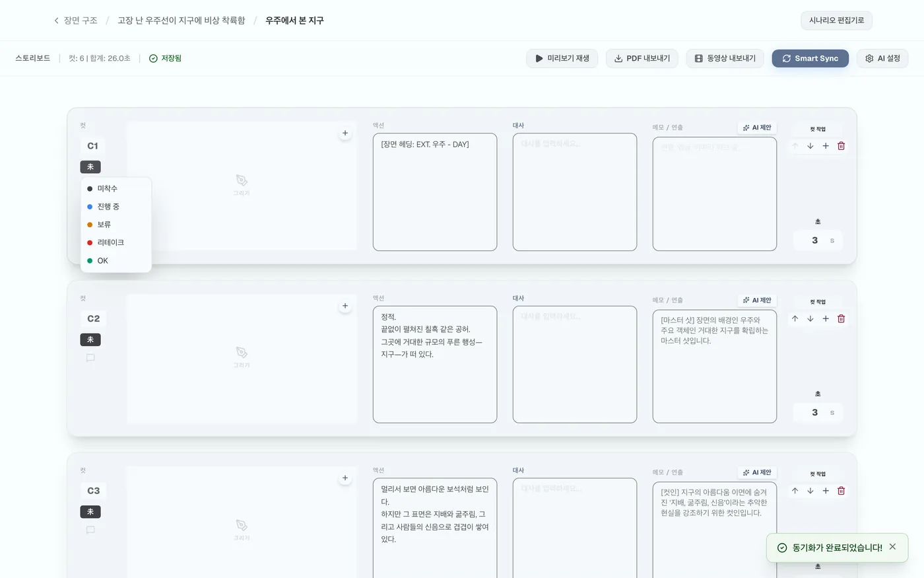The image size is (924, 578).
Task: Choose 진행 중 status option
Action: [116, 207]
